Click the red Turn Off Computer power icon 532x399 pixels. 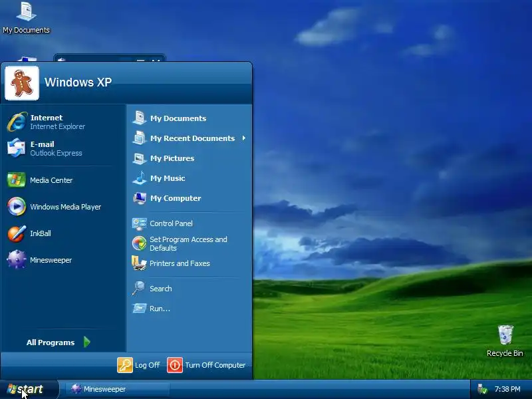[175, 365]
